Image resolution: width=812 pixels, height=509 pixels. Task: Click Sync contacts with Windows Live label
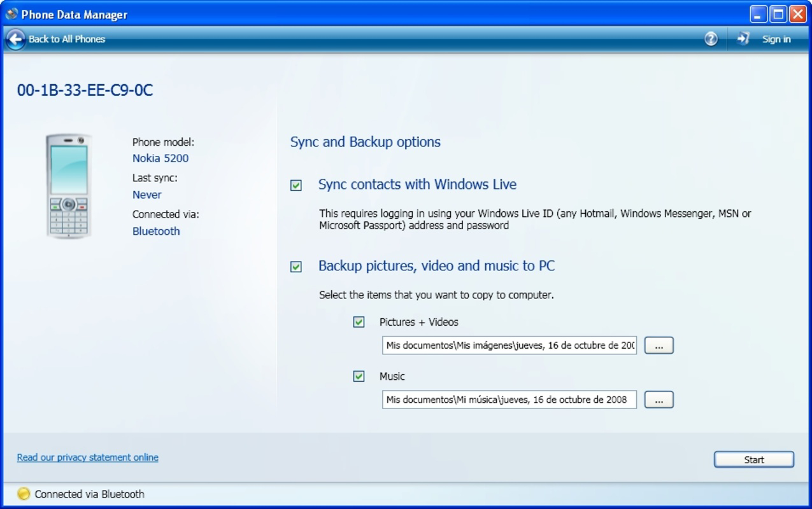tap(417, 185)
